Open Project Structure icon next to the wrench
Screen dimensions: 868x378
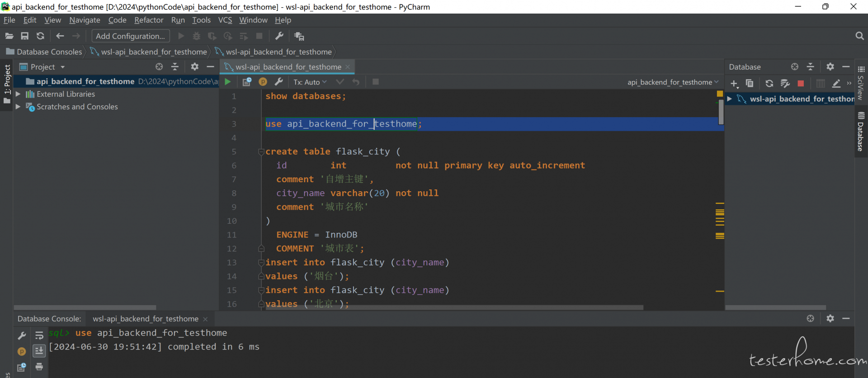(299, 36)
